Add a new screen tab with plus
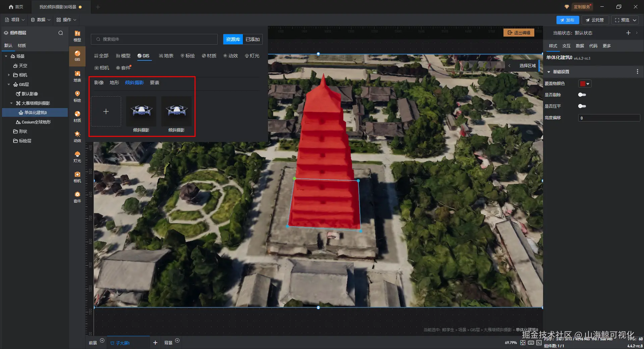The height and width of the screenshot is (349, 644). coord(155,343)
